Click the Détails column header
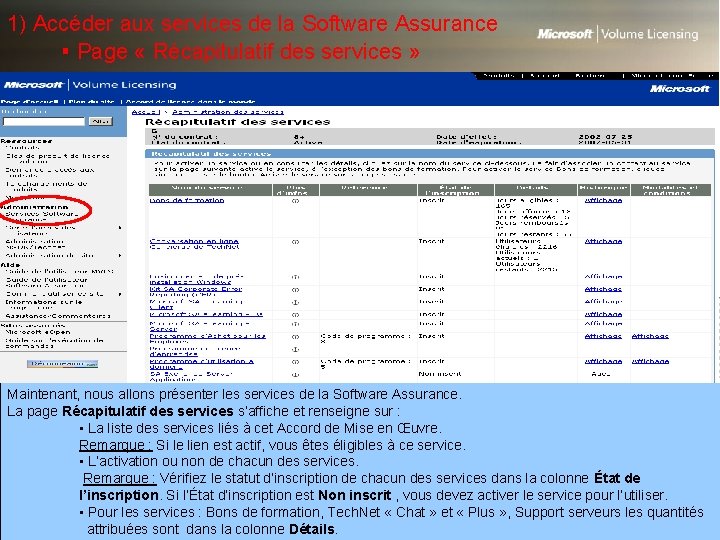The image size is (720, 540). point(536,190)
